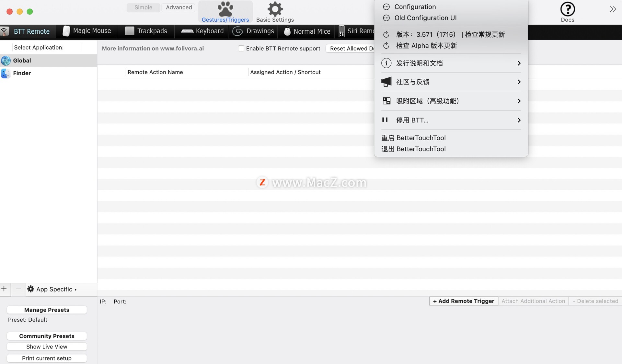Expand toolbar overflow double chevron
Viewport: 622px width, 364px height.
(x=613, y=9)
